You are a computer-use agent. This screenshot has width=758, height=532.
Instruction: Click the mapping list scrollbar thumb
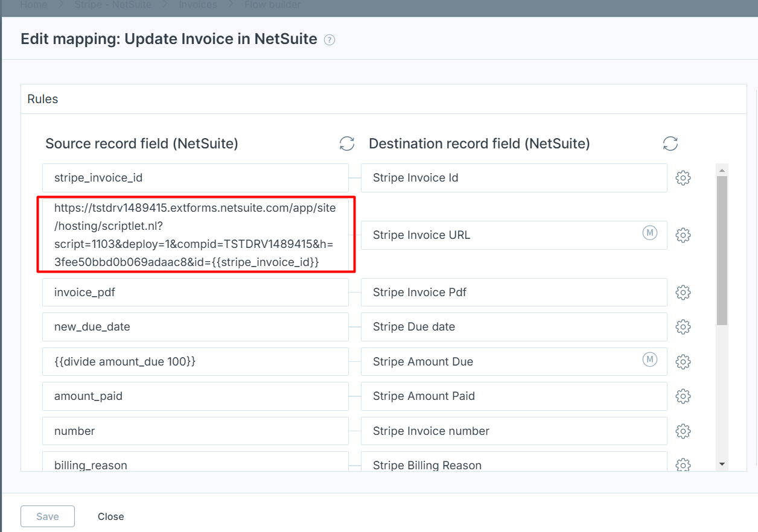[x=722, y=250]
